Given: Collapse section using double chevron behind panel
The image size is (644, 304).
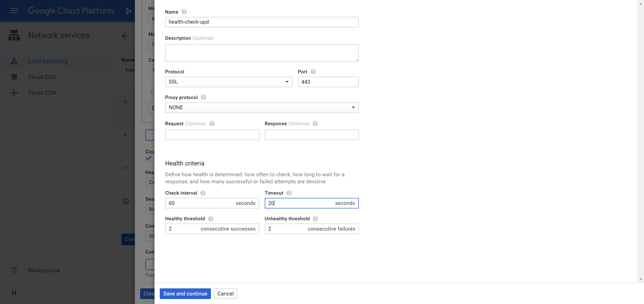Looking at the screenshot, I should pyautogui.click(x=151, y=92).
